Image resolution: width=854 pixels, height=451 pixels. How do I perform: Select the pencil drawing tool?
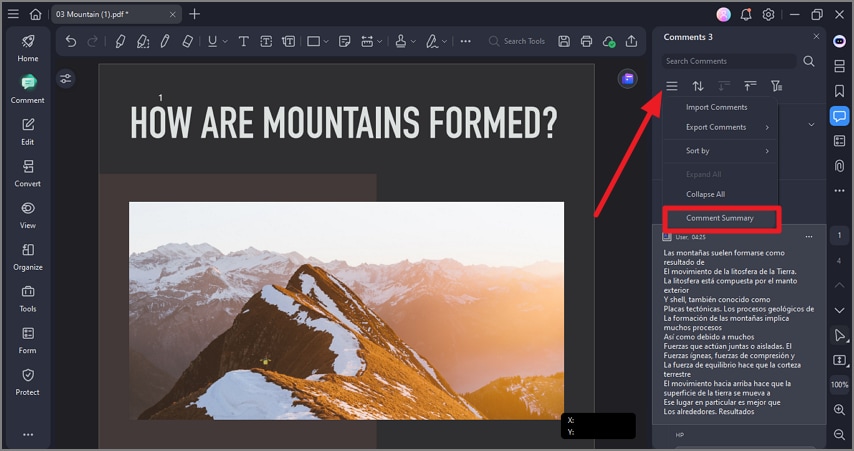coord(165,41)
